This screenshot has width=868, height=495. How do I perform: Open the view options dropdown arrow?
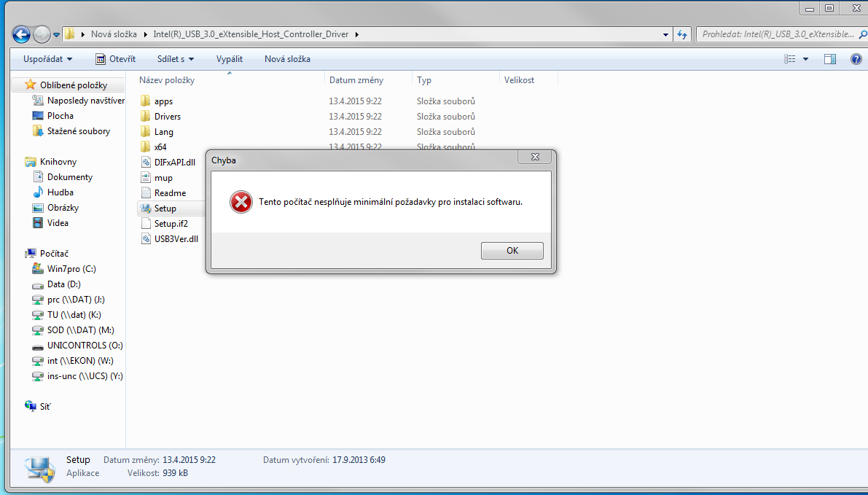(805, 59)
